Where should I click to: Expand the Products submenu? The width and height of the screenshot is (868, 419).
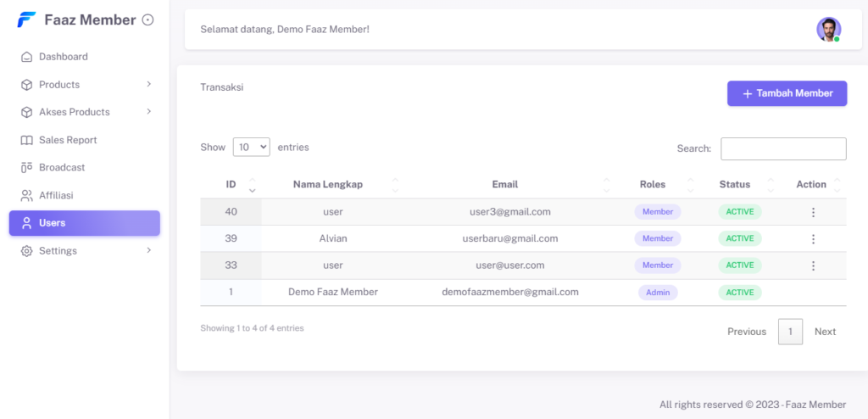148,85
